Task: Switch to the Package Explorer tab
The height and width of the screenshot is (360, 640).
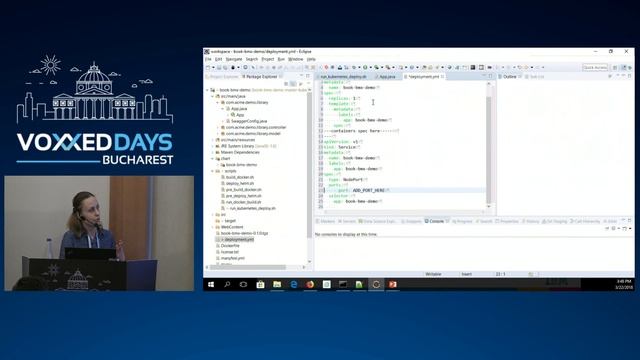Action: pyautogui.click(x=261, y=77)
